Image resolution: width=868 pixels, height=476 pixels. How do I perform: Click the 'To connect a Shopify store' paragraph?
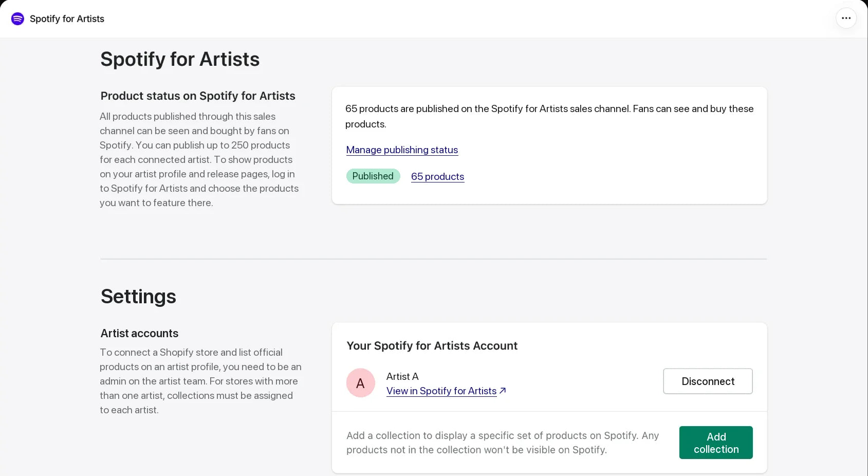point(200,381)
